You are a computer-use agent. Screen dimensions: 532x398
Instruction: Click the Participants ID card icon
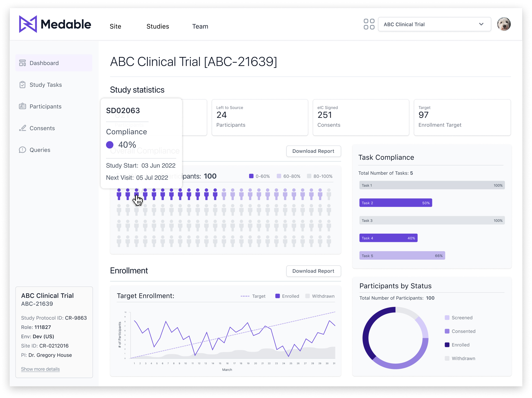coord(23,106)
